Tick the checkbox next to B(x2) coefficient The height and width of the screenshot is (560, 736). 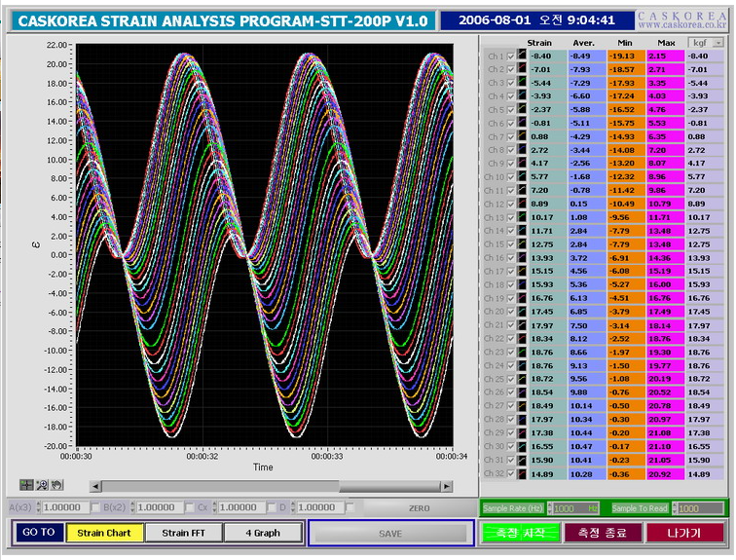[190, 507]
